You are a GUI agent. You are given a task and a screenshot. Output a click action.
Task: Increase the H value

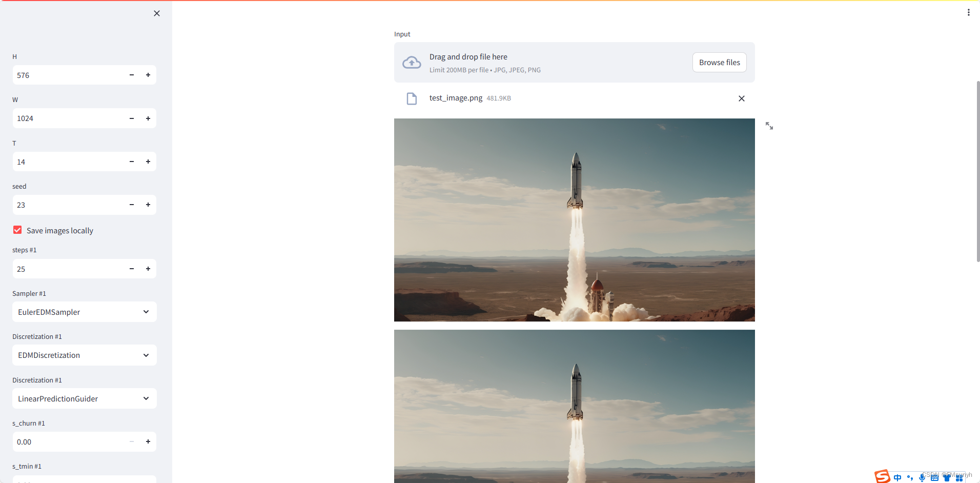(x=148, y=75)
